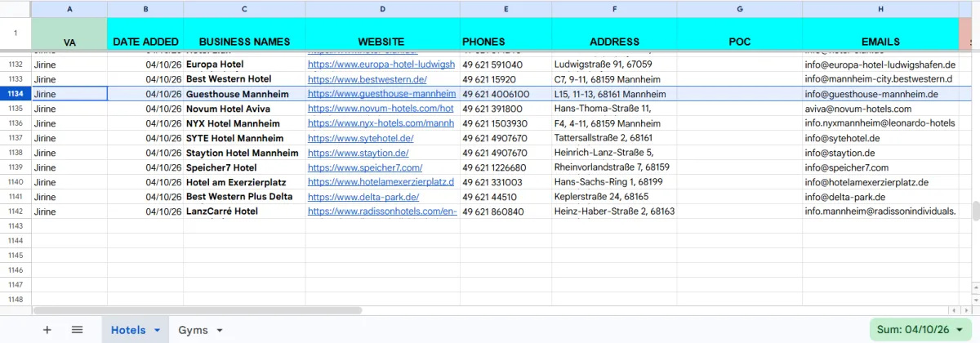Screen dimensions: 980x343
Task: Open the staytion.de website link
Action: [x=359, y=153]
